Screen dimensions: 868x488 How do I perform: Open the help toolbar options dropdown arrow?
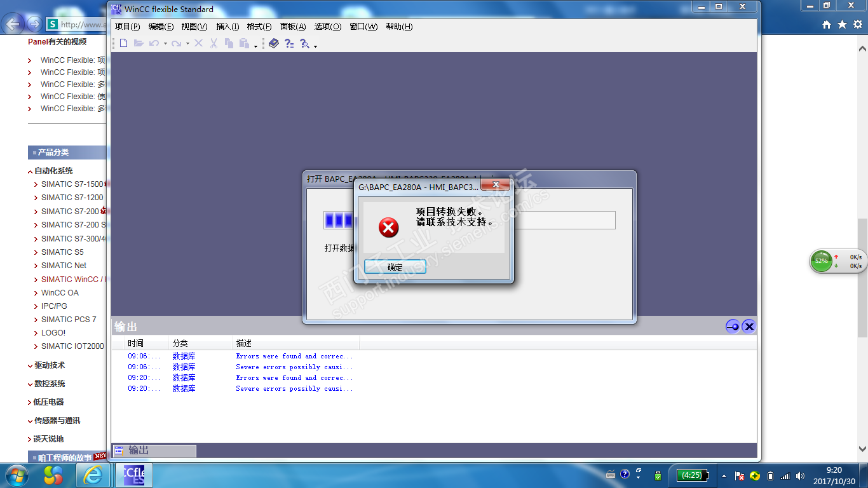pos(315,46)
